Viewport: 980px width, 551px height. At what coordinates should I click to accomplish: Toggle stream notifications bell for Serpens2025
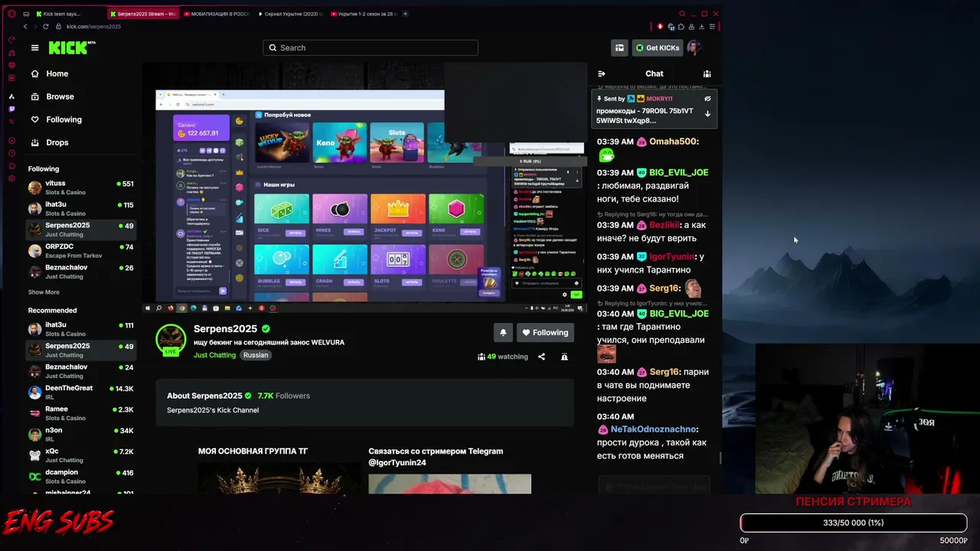(x=503, y=332)
